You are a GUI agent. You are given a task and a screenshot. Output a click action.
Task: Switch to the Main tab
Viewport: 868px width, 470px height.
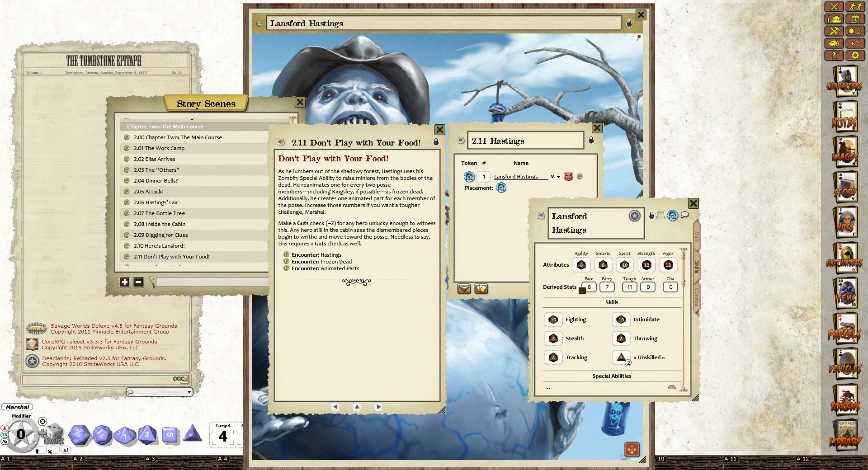[697, 236]
